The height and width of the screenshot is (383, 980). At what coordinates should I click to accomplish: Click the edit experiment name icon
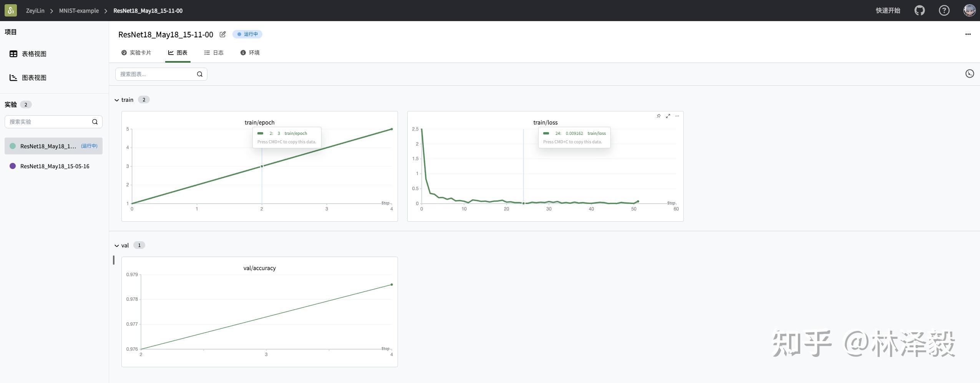(222, 35)
